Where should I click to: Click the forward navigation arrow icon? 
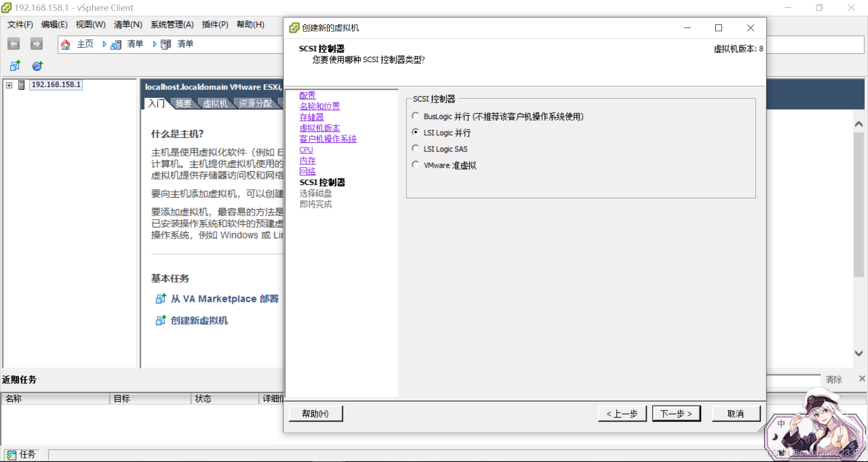click(x=37, y=44)
